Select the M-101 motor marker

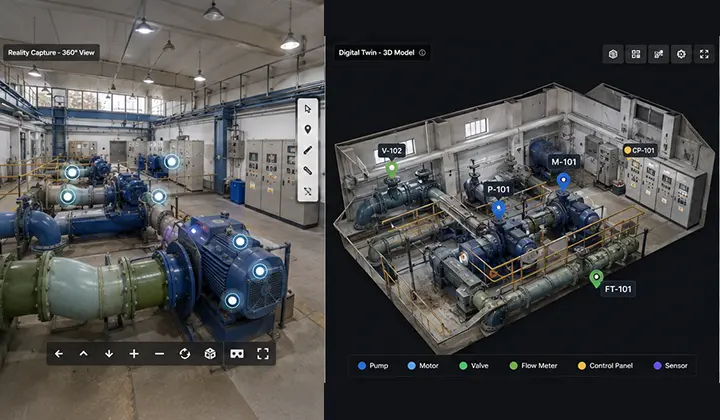(563, 181)
